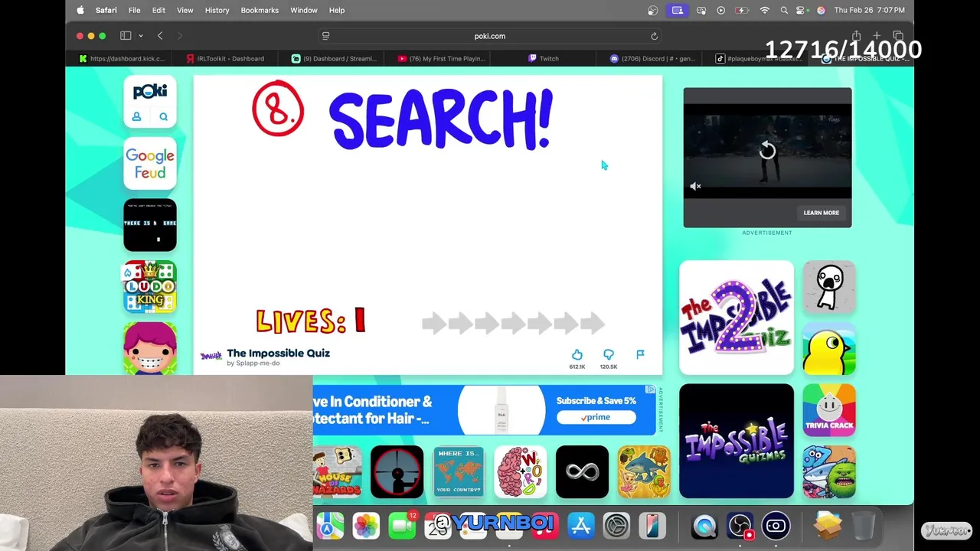Screen dimensions: 980x551
Task: Open Spotlight search in menu bar
Action: (784, 10)
